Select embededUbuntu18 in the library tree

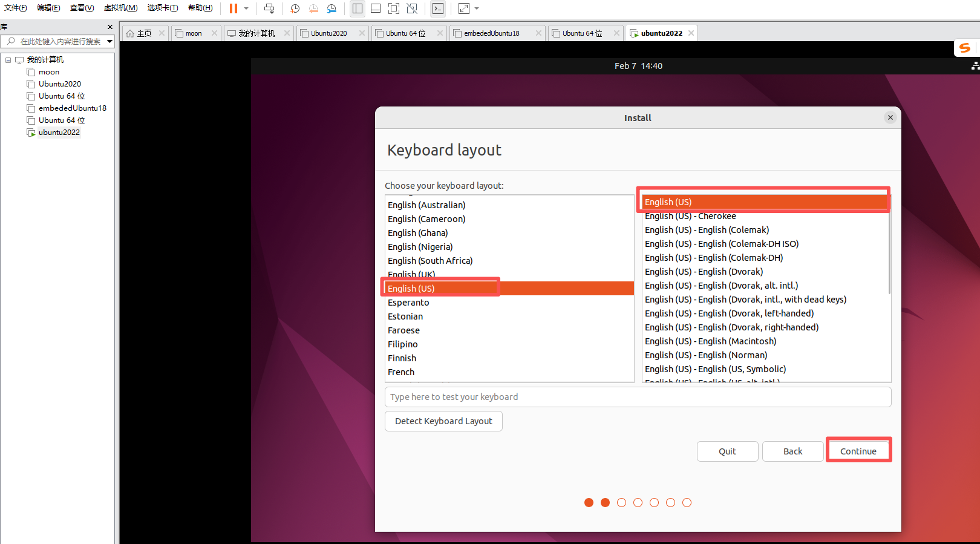[x=73, y=108]
